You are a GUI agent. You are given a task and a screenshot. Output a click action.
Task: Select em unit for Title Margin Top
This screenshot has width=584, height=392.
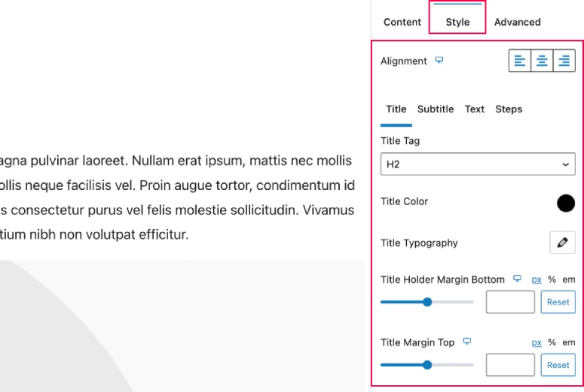(x=568, y=342)
